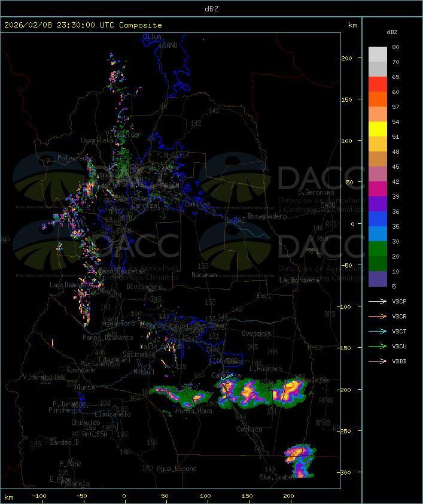Click the VBCR legend label
The image size is (423, 504).
pos(399,316)
